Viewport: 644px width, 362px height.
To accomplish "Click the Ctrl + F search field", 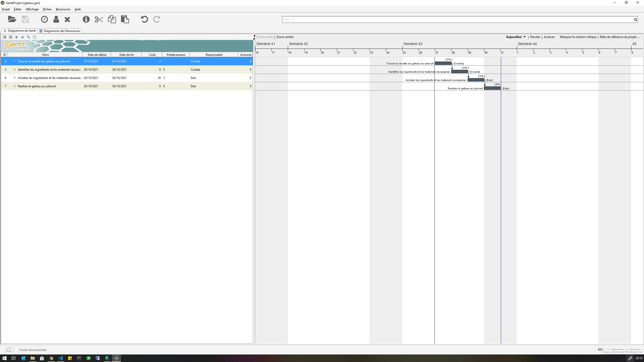I will [x=457, y=19].
